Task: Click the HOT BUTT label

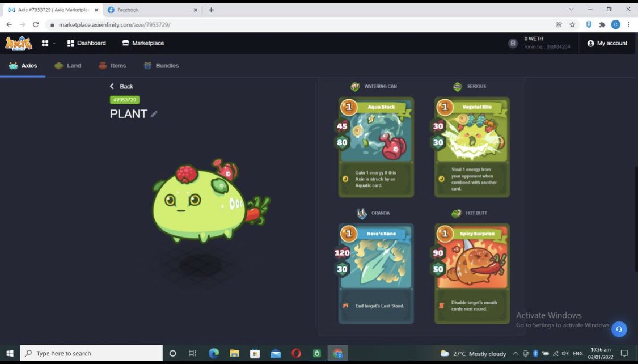Action: (476, 213)
